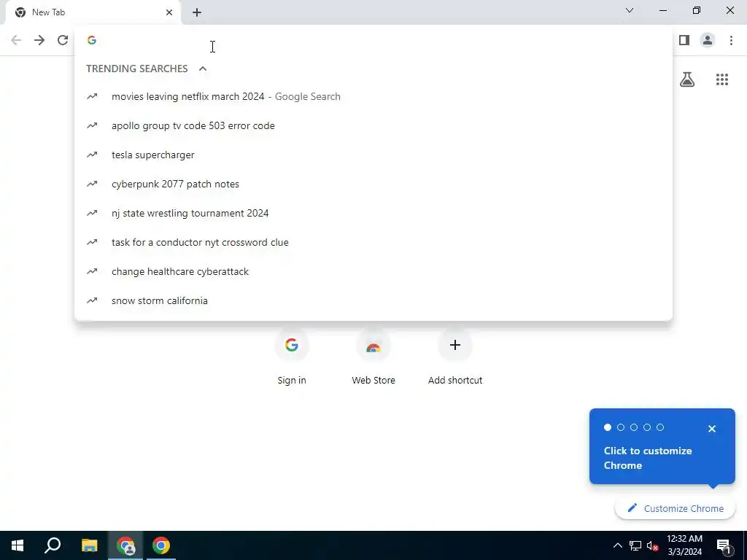Choose cyberpunk 2077 patch notes suggestion
Viewport: 747px width, 560px height.
click(x=373, y=184)
